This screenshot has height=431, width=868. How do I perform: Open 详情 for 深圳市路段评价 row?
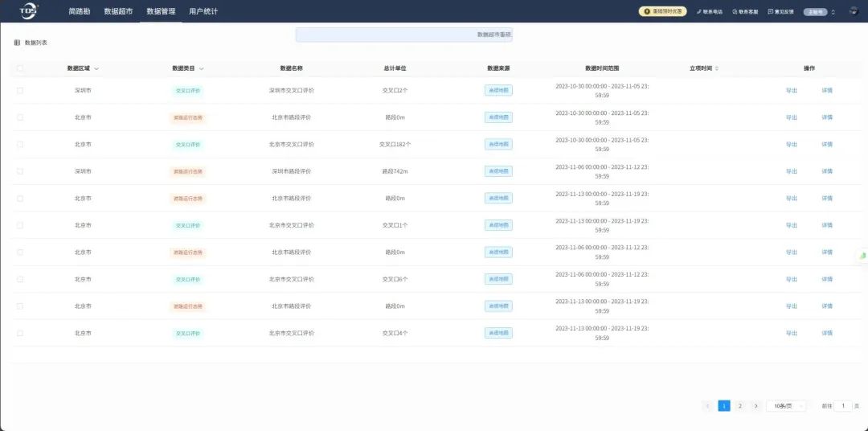(826, 171)
